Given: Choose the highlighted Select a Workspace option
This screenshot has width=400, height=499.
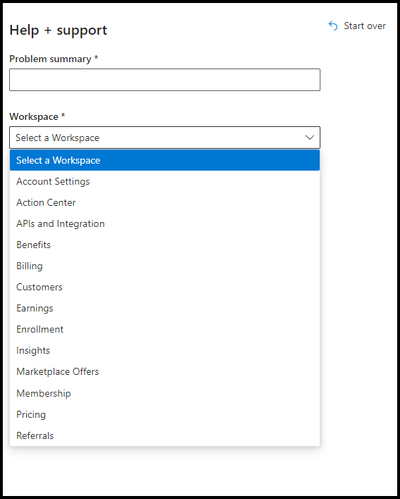Looking at the screenshot, I should pos(165,160).
